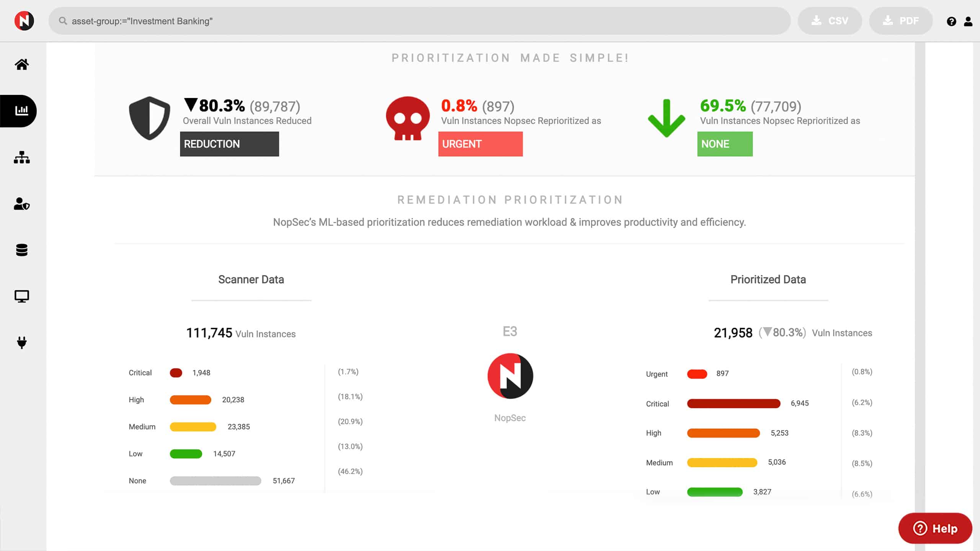Focus the asset-group search field

(x=420, y=21)
